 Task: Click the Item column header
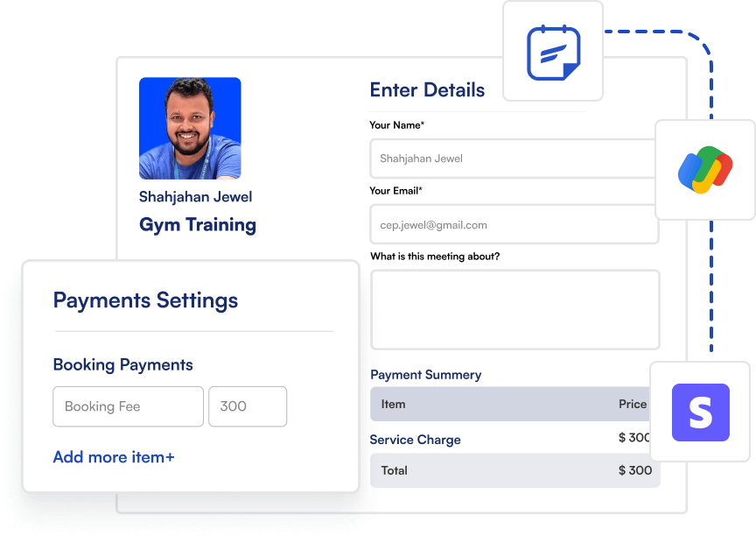[393, 404]
